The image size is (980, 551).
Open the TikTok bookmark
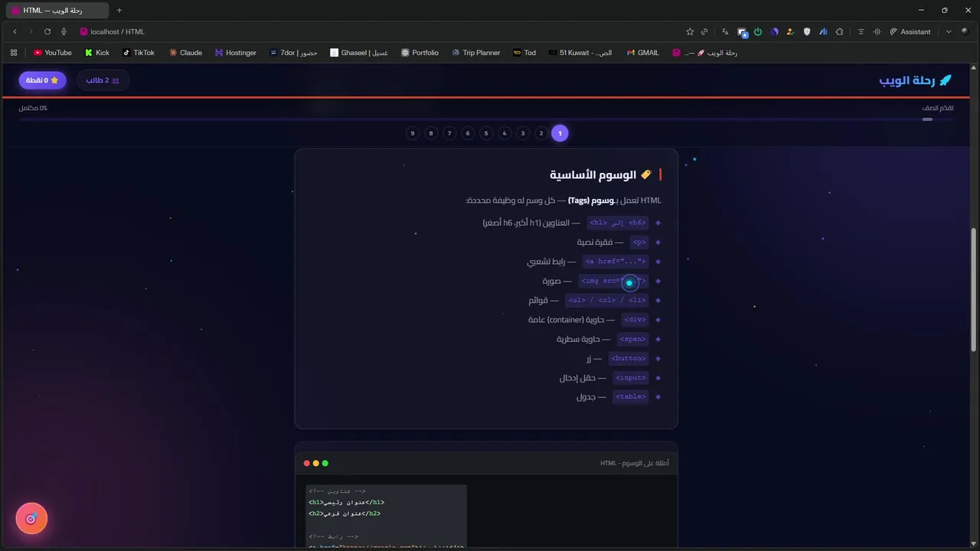click(139, 53)
